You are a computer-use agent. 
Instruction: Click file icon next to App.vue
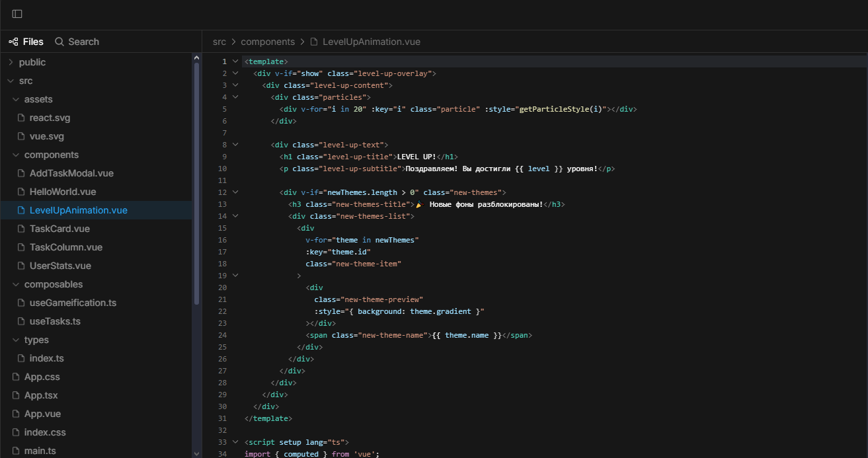(16, 414)
